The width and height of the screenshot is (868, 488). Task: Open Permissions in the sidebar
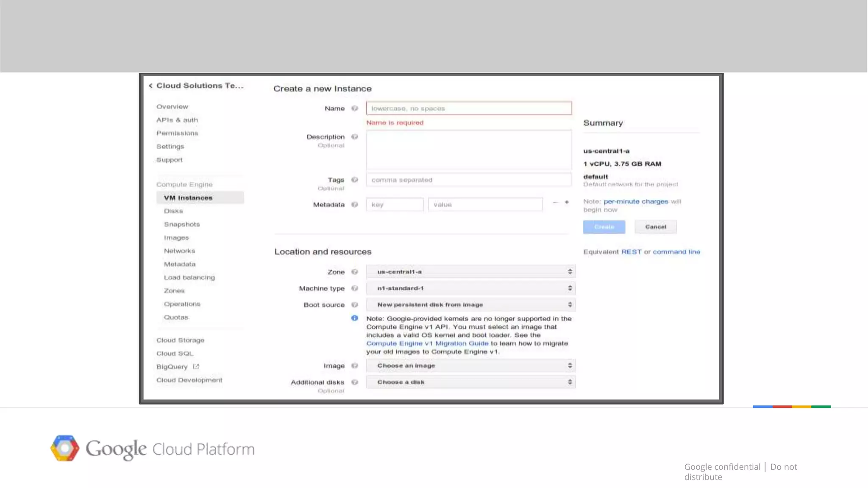(177, 133)
